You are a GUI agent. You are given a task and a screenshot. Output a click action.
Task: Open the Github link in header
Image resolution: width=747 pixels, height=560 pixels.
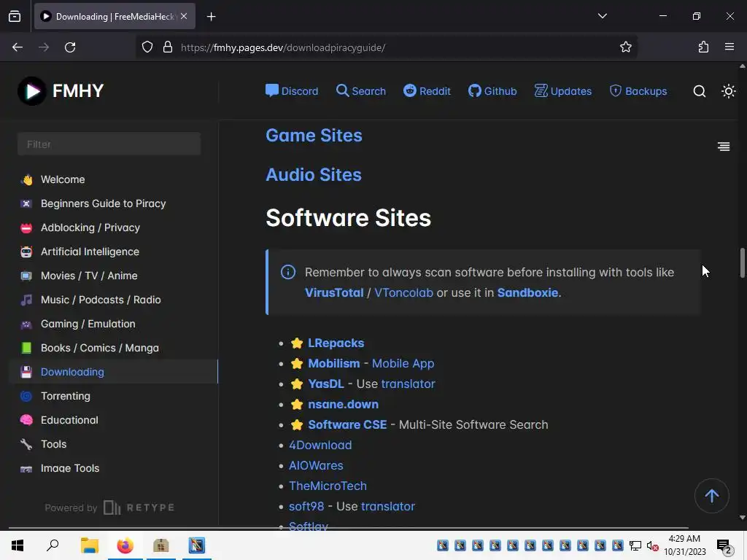492,91
